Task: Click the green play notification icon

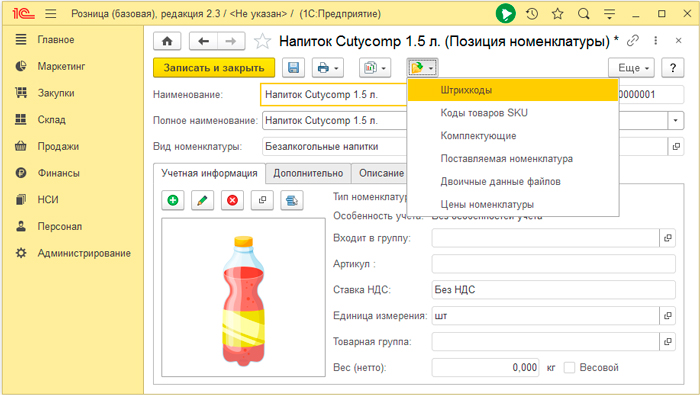Action: [x=506, y=14]
